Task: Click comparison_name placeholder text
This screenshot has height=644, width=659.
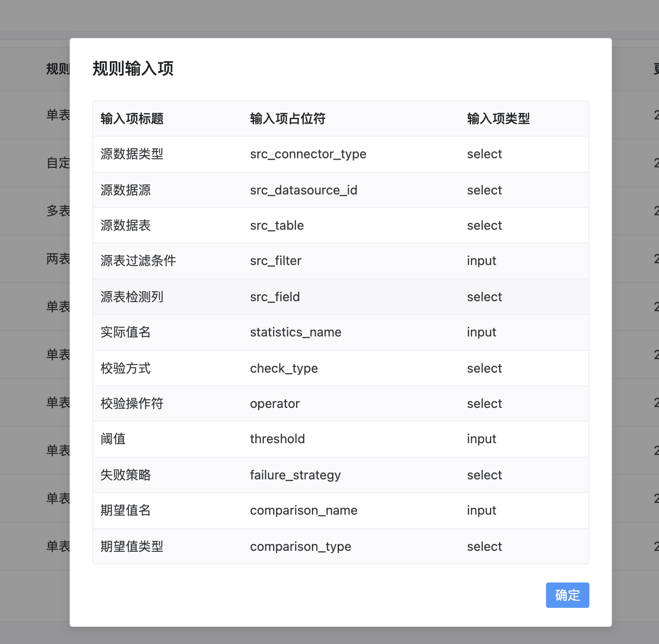Action: [304, 511]
